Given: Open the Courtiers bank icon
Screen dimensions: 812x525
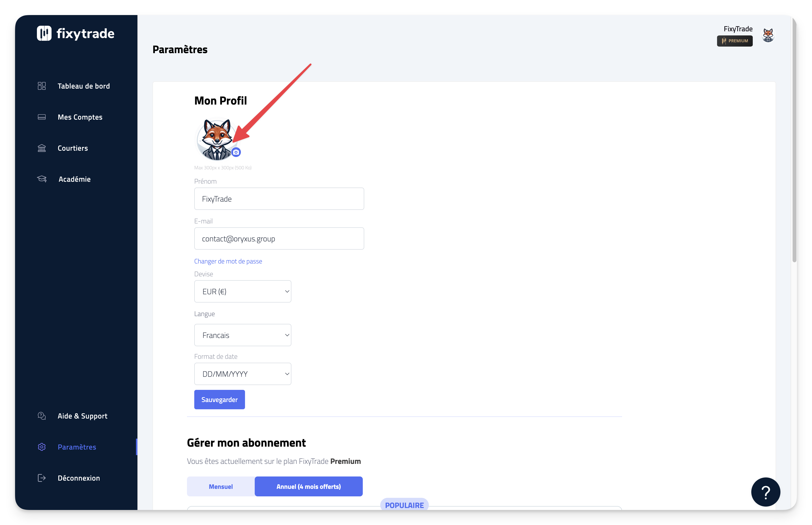Looking at the screenshot, I should click(42, 148).
